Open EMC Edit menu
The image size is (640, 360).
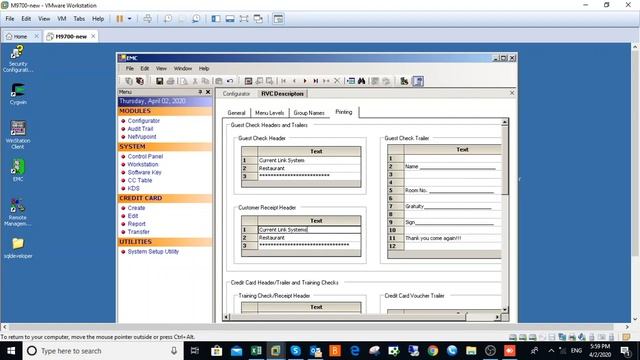[144, 69]
